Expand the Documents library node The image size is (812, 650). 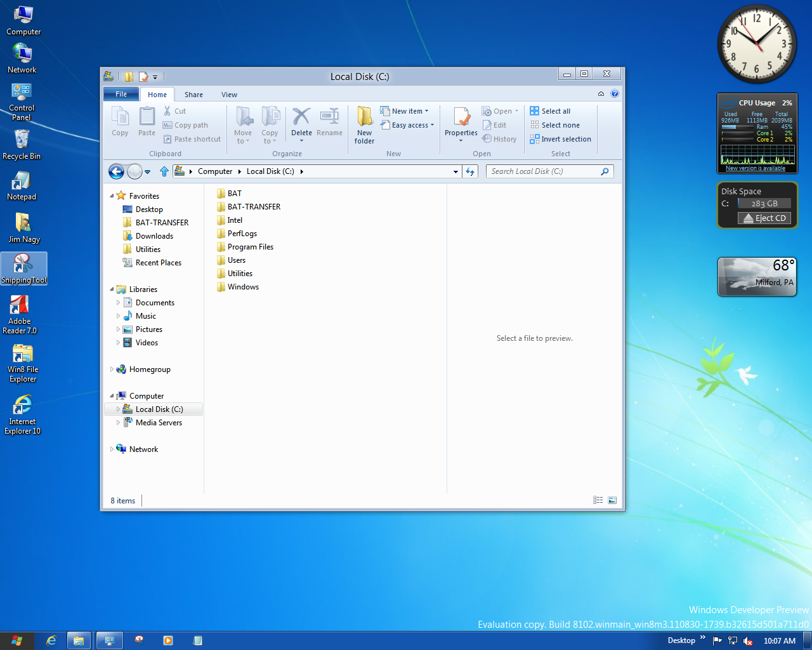tap(118, 303)
